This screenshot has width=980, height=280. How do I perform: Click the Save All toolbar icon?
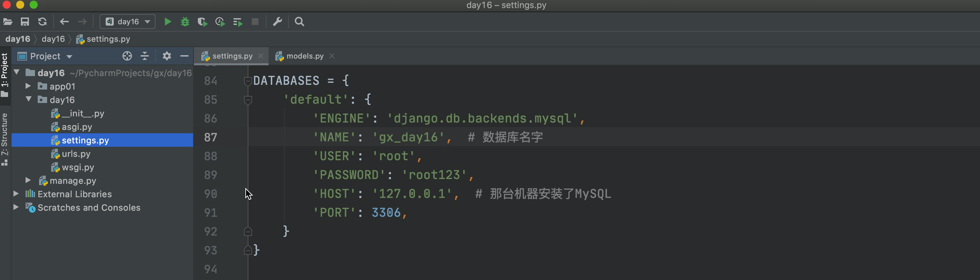[25, 22]
